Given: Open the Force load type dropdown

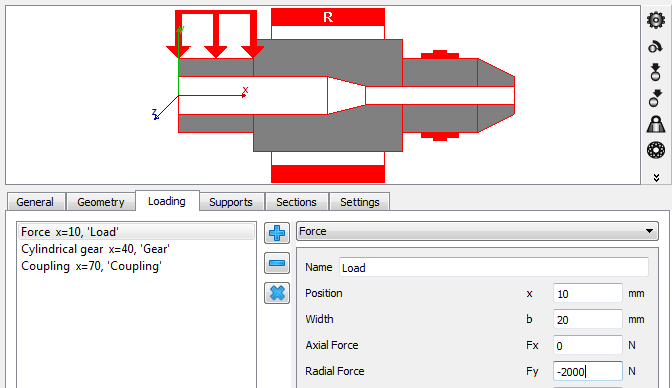Looking at the screenshot, I should click(477, 232).
